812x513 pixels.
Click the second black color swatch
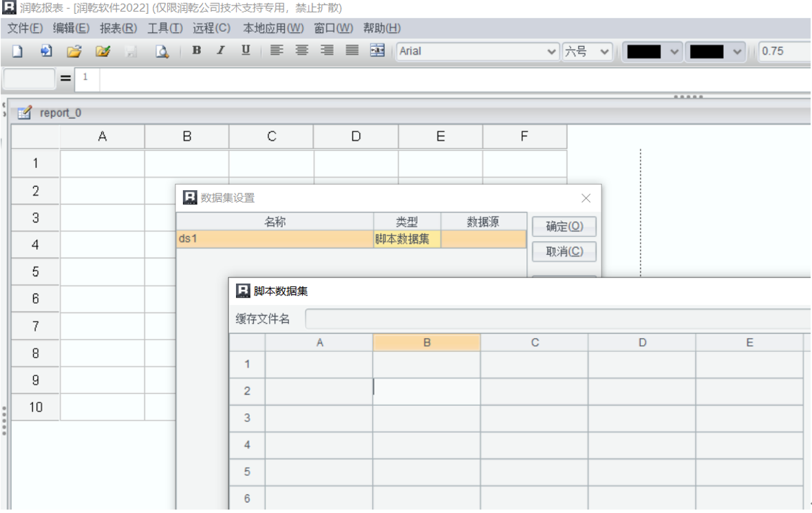707,52
